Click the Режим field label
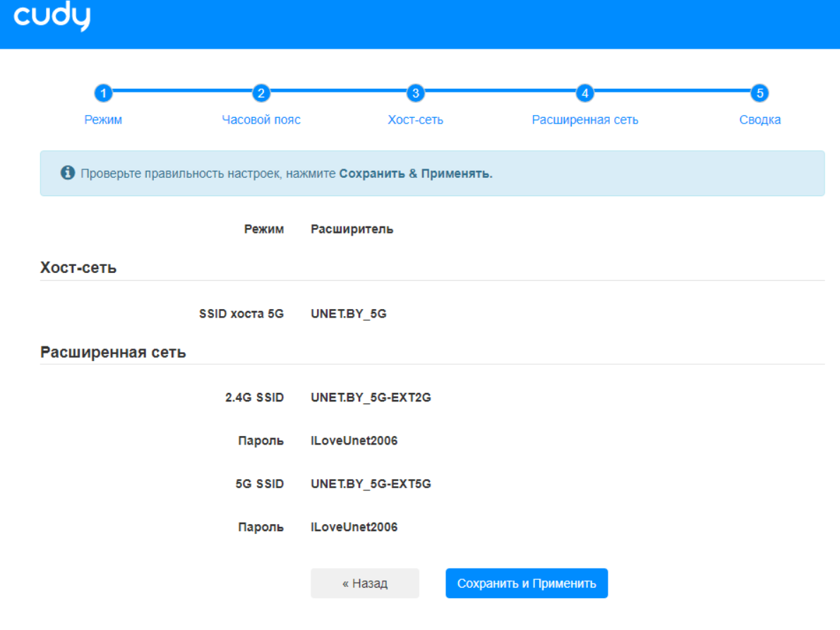Image resolution: width=840 pixels, height=630 pixels. pyautogui.click(x=264, y=229)
